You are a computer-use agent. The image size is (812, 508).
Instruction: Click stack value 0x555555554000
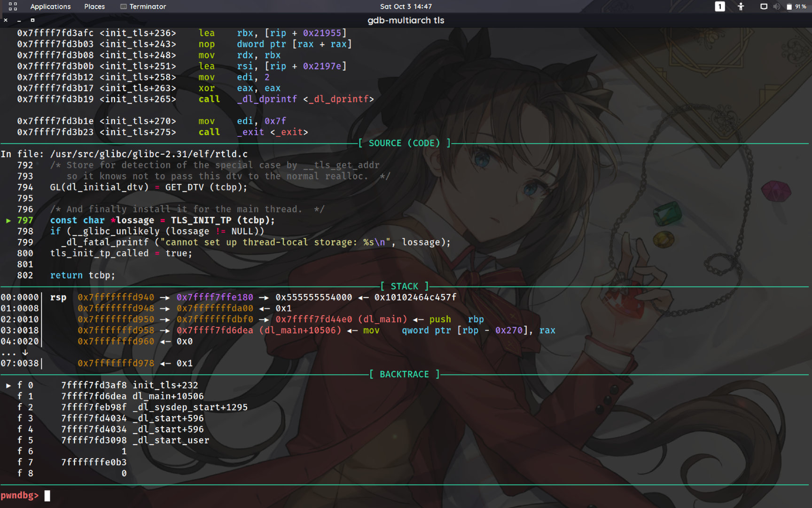[x=314, y=297]
